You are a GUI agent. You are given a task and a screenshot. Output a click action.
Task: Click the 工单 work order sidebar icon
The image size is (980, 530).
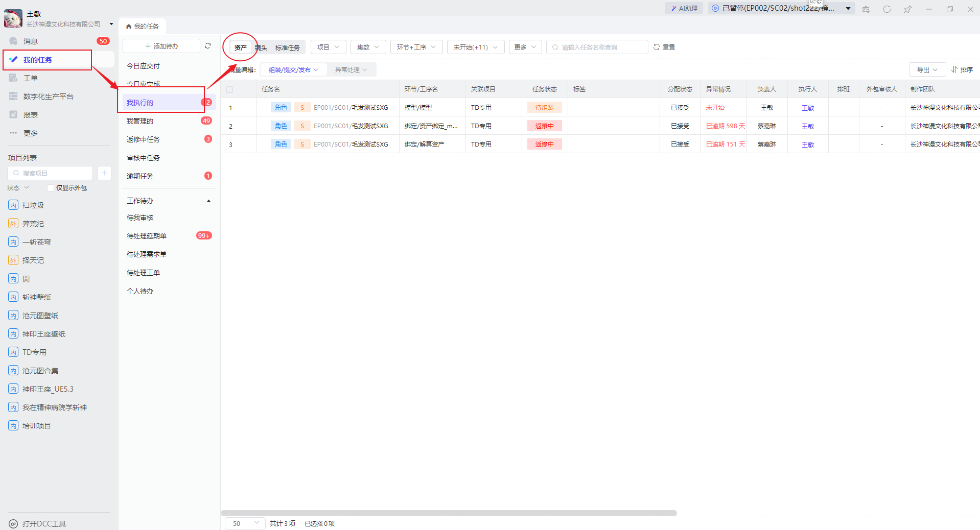point(14,78)
